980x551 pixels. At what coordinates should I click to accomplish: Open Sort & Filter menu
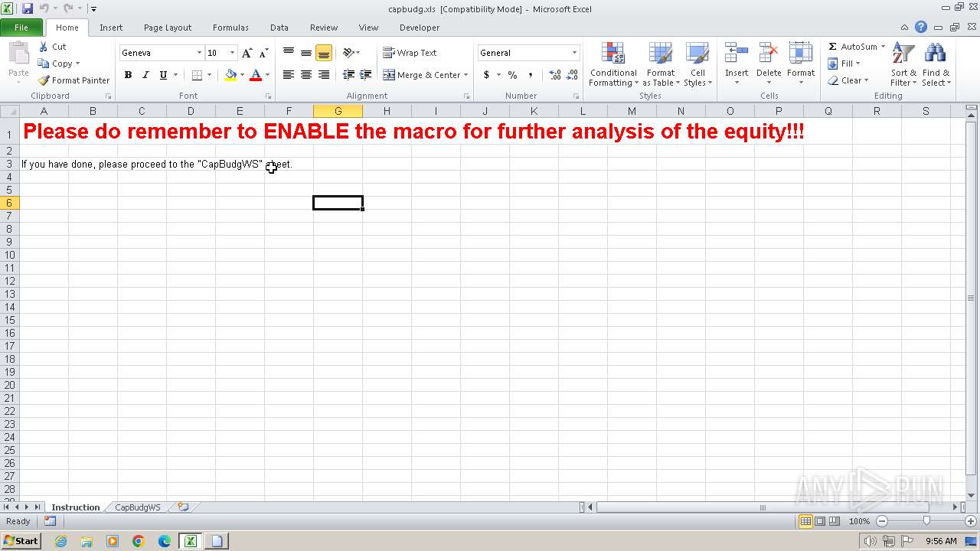903,64
